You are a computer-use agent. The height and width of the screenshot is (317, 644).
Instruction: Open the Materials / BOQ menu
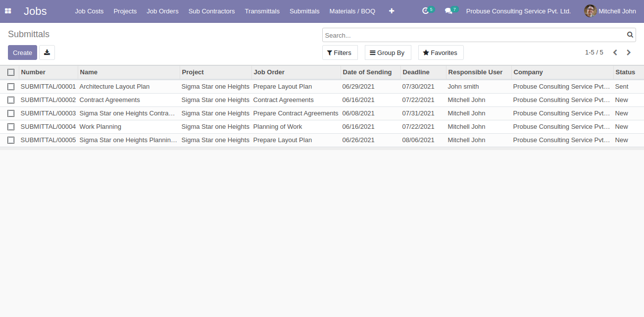coord(352,11)
